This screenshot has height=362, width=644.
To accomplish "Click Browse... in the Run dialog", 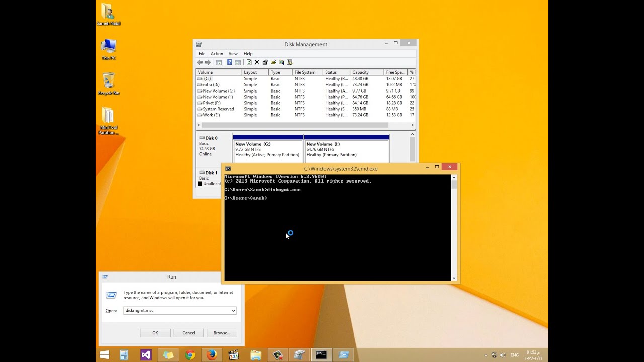I will 222,333.
